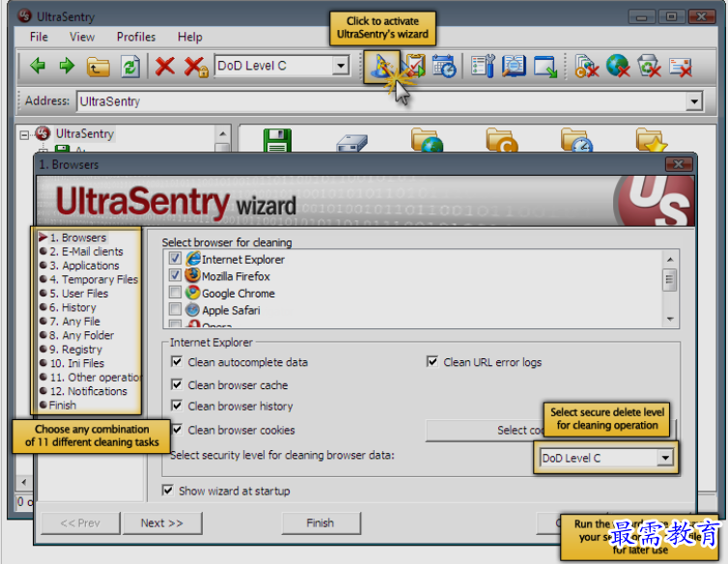Uncheck the Mozilla Firefox browser checkbox
This screenshot has width=728, height=564.
coord(175,275)
